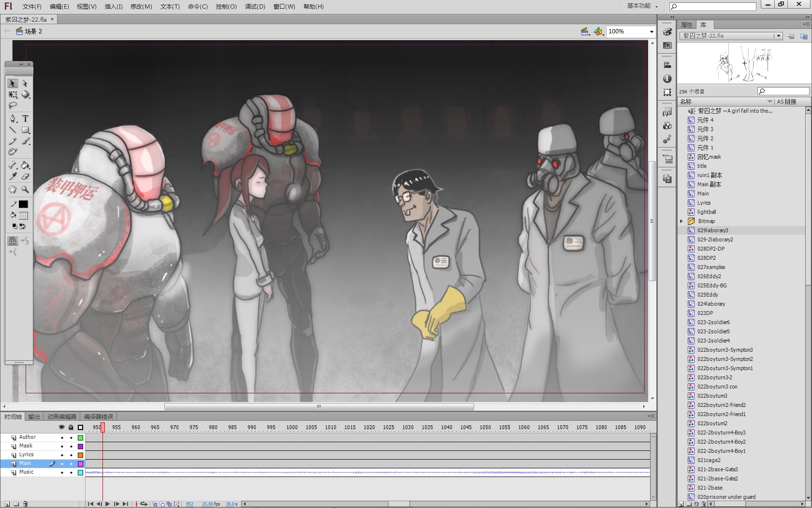Image resolution: width=812 pixels, height=508 pixels.
Task: Toggle visibility dot for Author layer
Action: [x=62, y=438]
